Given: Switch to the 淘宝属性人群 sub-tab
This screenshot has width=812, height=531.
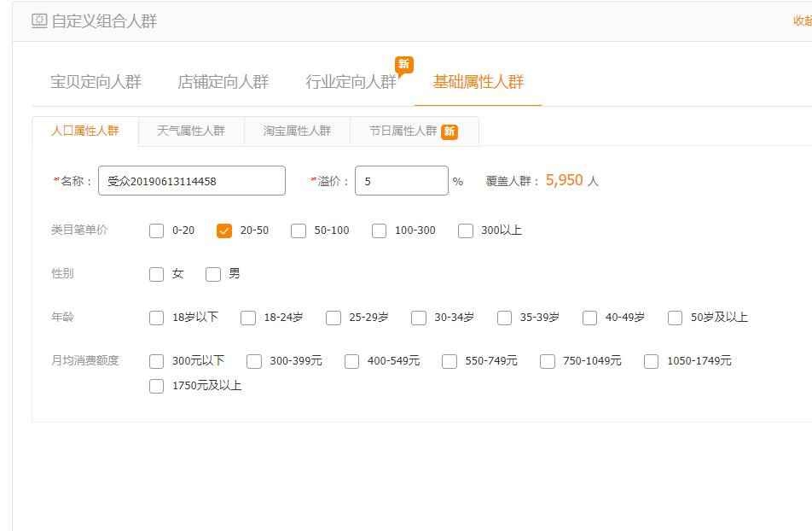Looking at the screenshot, I should pyautogui.click(x=295, y=130).
